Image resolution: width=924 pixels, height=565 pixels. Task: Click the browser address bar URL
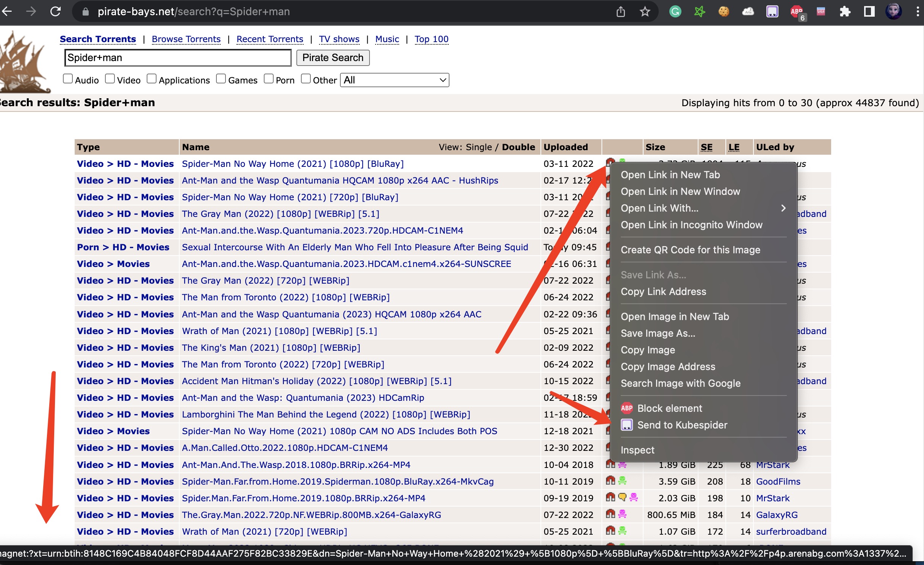(194, 12)
